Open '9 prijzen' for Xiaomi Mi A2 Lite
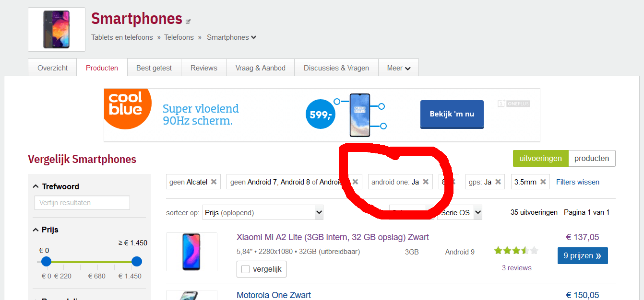The width and height of the screenshot is (644, 300). 583,255
